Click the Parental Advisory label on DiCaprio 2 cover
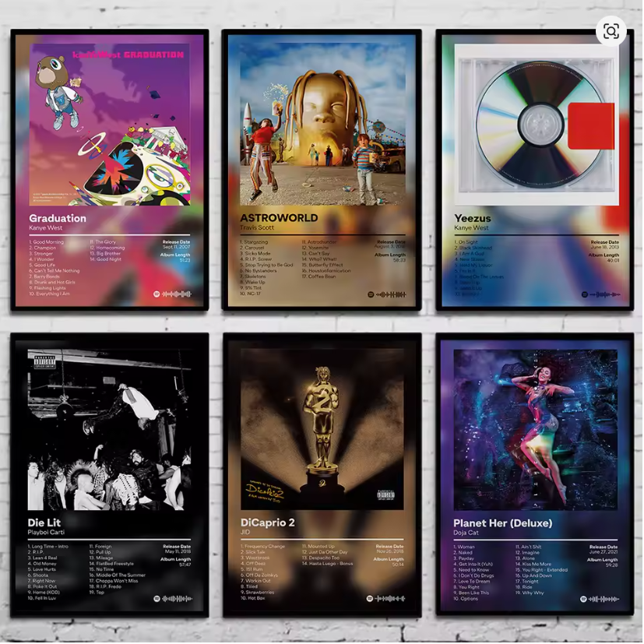Viewport: 644px width, 644px height. (385, 494)
